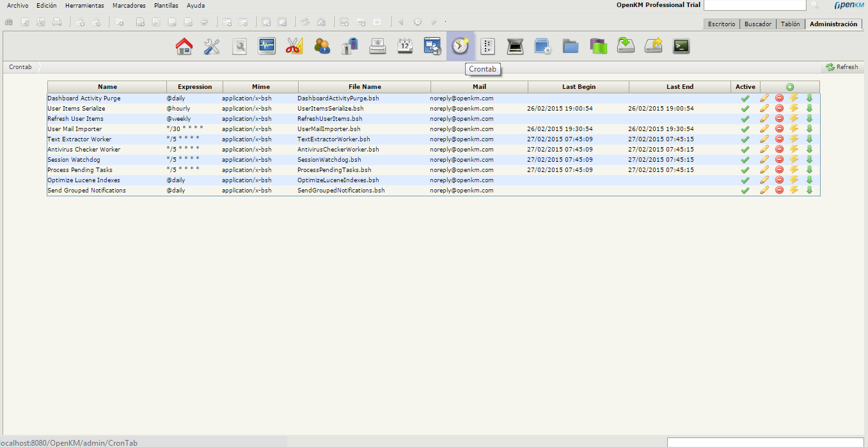Switch to the Escritorio tab
868x447 pixels.
[721, 24]
